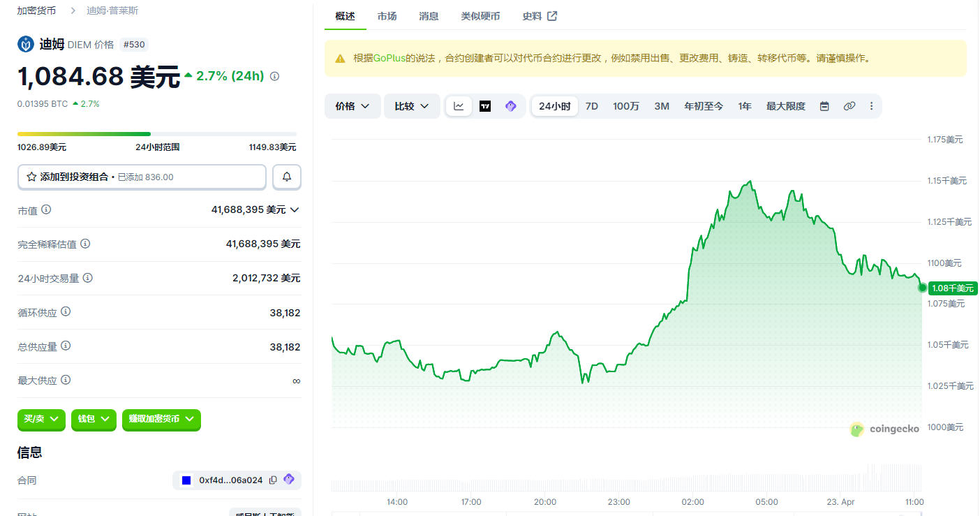Click the 23. Apr date label on axis

coord(839,502)
